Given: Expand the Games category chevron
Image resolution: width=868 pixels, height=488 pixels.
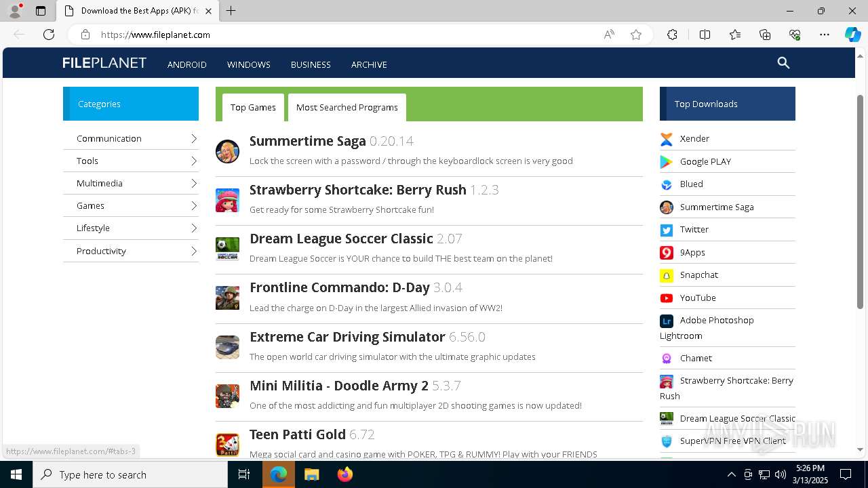Looking at the screenshot, I should tap(193, 205).
